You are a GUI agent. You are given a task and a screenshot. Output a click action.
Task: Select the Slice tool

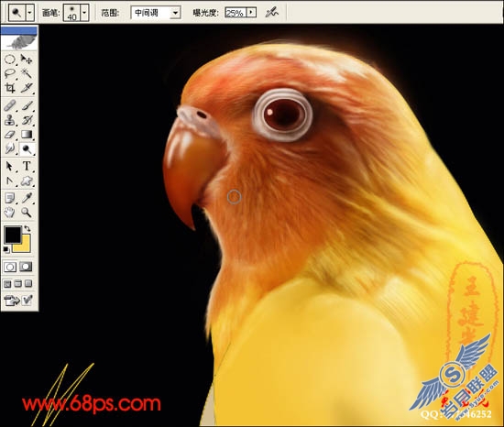coord(27,88)
